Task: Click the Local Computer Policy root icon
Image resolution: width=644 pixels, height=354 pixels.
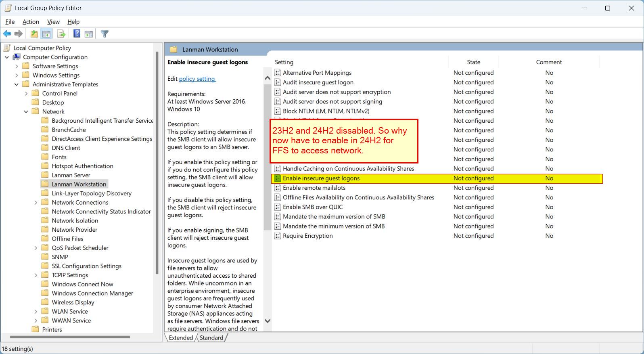Action: pyautogui.click(x=7, y=48)
